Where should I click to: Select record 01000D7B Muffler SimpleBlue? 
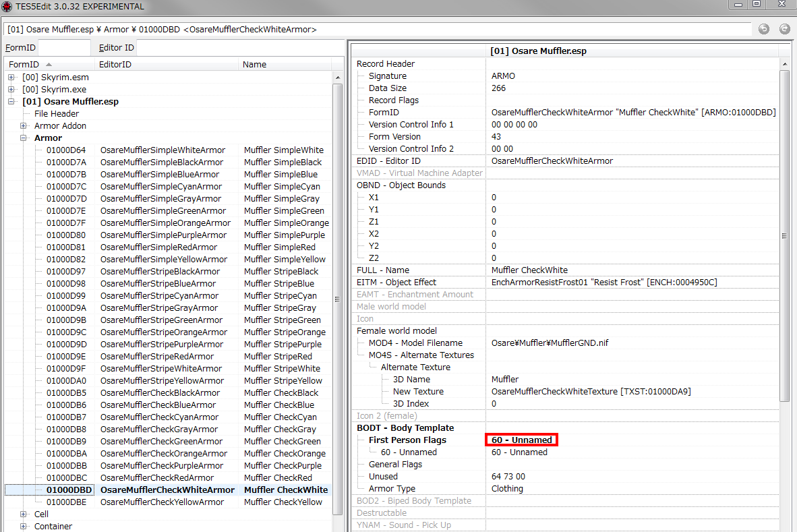pos(168,175)
